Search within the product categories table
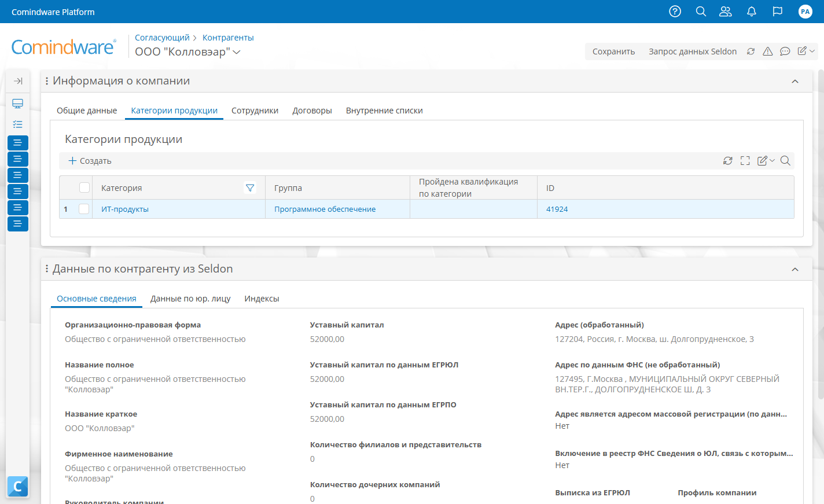Screen dimensions: 824x504 click(x=785, y=161)
